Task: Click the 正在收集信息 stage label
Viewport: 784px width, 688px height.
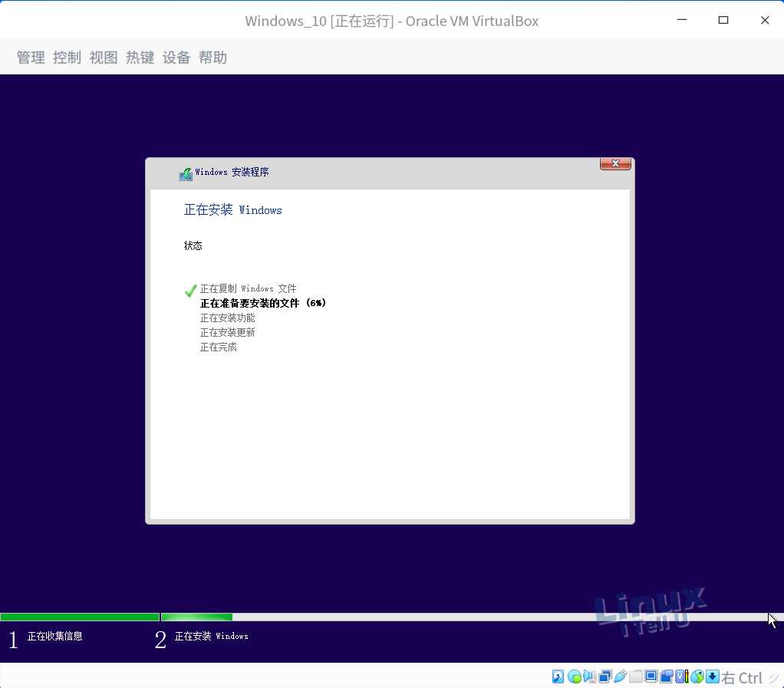Action: click(55, 636)
